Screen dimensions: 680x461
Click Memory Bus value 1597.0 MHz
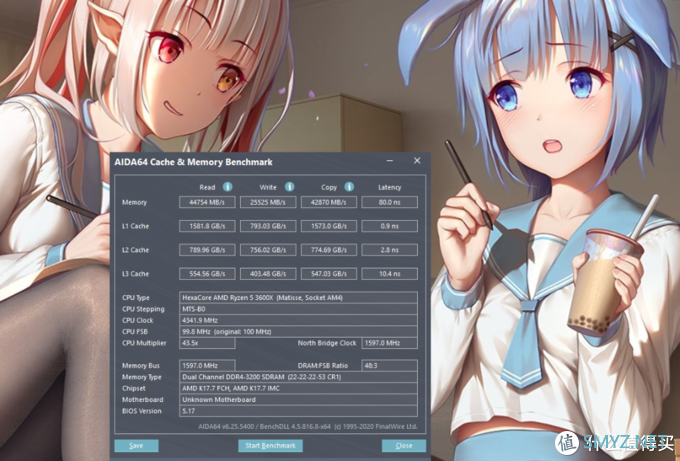pos(207,366)
